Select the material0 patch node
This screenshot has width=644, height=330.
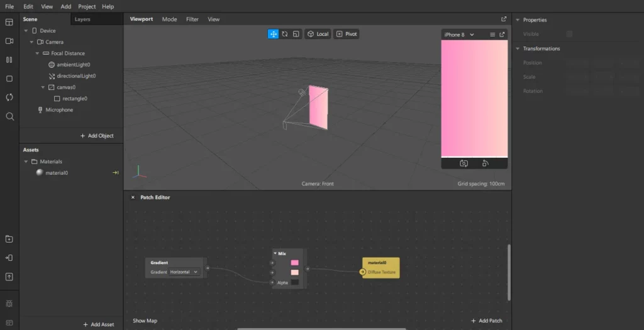tap(380, 268)
